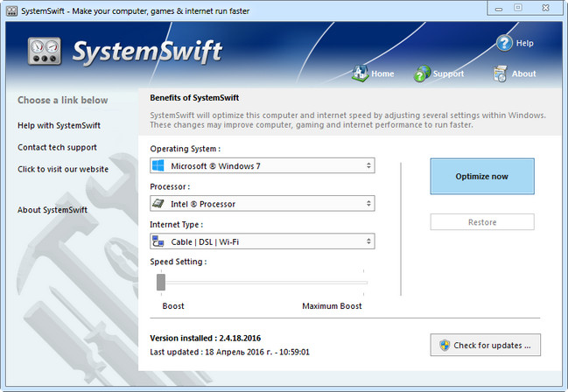Viewport: 568px width, 392px height.
Task: Open the Processor dropdown
Action: 263,203
